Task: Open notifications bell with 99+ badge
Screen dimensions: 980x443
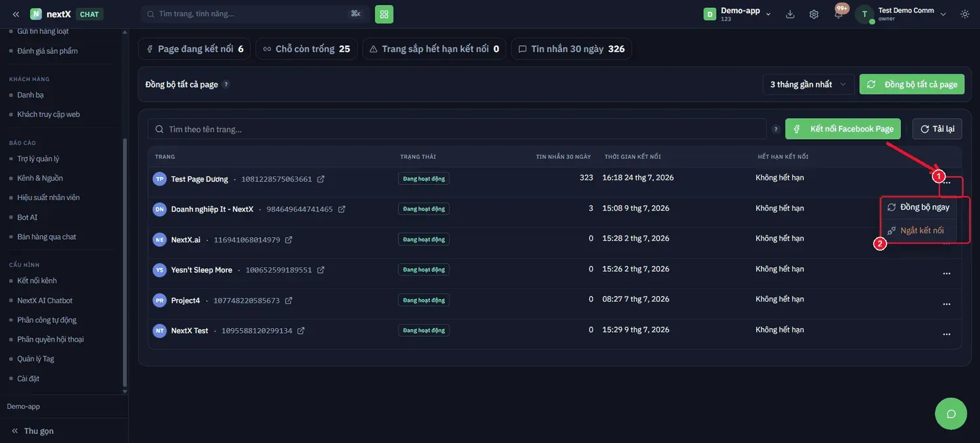Action: pos(839,14)
